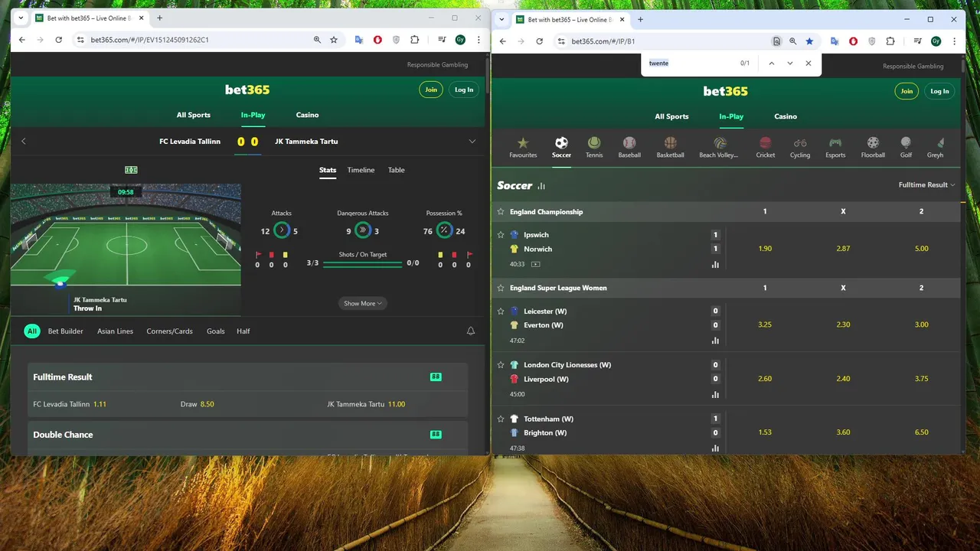The width and height of the screenshot is (980, 551).
Task: Click Bet Builder badge on Double Chance
Action: tap(436, 434)
